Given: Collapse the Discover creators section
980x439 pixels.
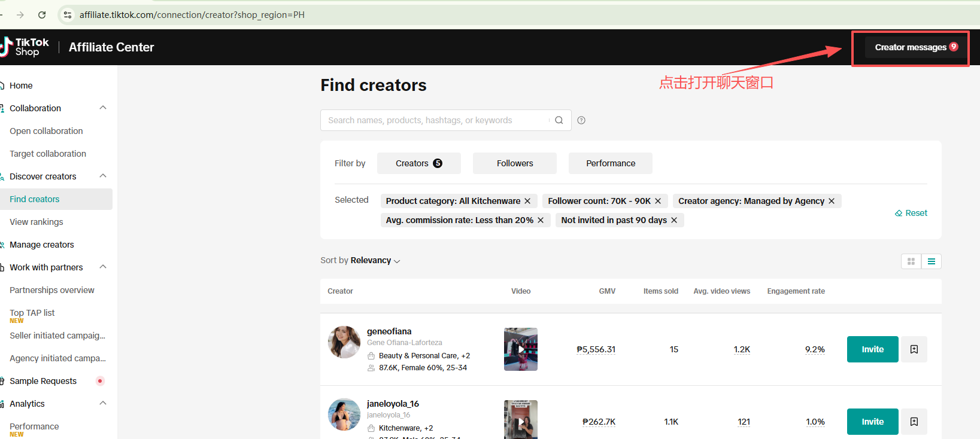Looking at the screenshot, I should [103, 176].
